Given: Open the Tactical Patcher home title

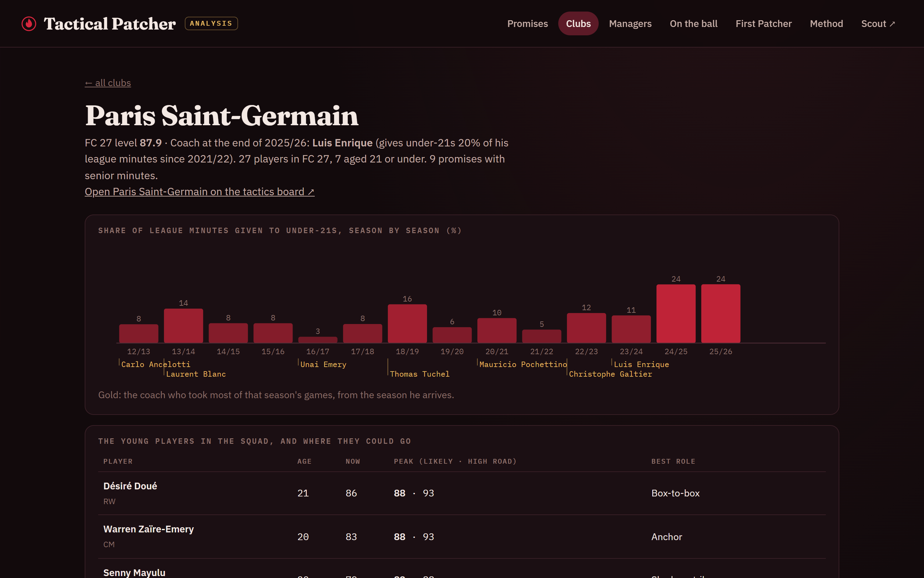Looking at the screenshot, I should (110, 24).
